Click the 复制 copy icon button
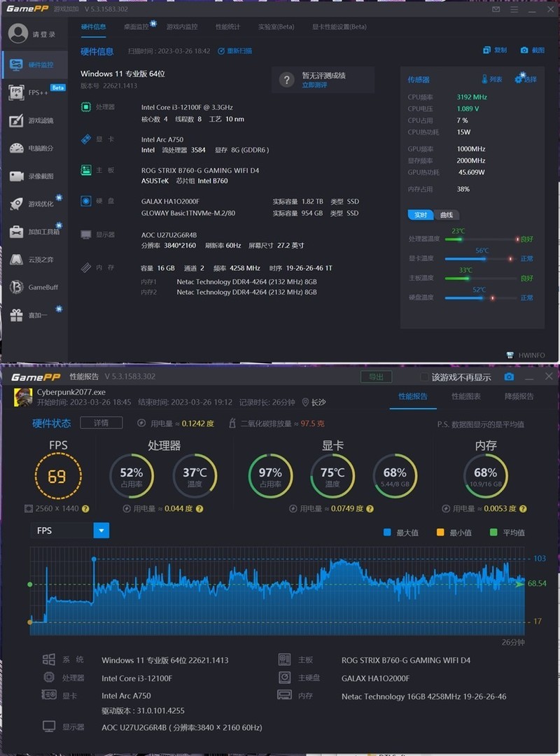The height and width of the screenshot is (756, 560). (x=495, y=50)
